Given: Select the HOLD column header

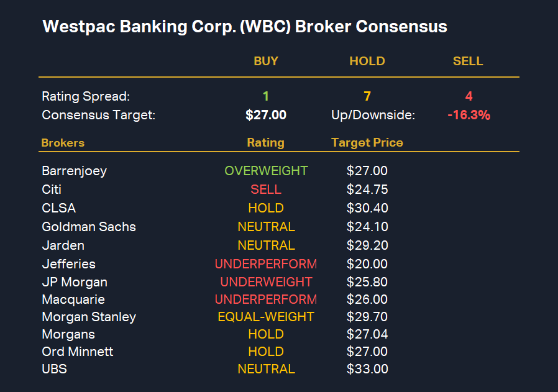Looking at the screenshot, I should click(x=367, y=62).
